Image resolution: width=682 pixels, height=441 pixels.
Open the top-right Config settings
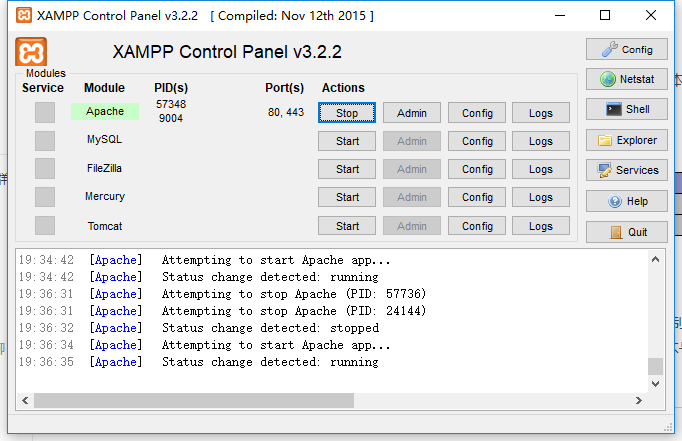626,50
